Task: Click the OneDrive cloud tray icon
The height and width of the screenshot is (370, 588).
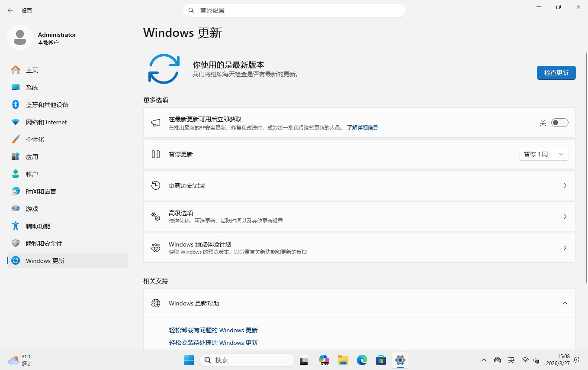Action: point(498,360)
